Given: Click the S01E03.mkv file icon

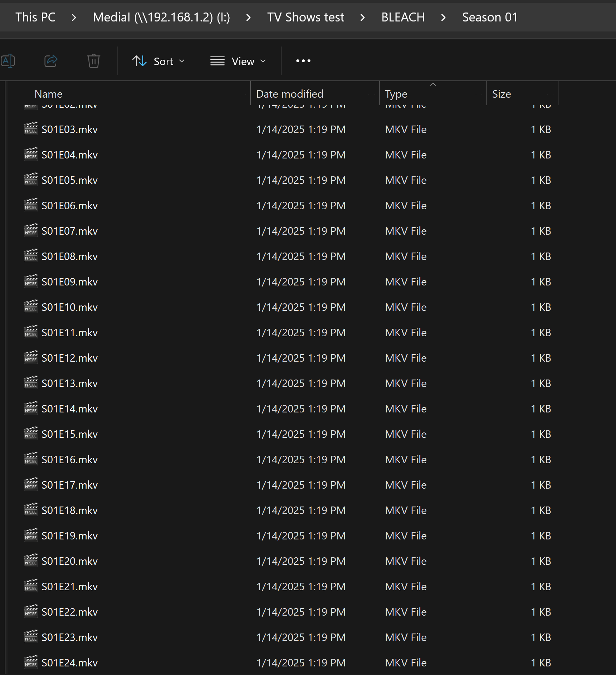Looking at the screenshot, I should point(31,128).
